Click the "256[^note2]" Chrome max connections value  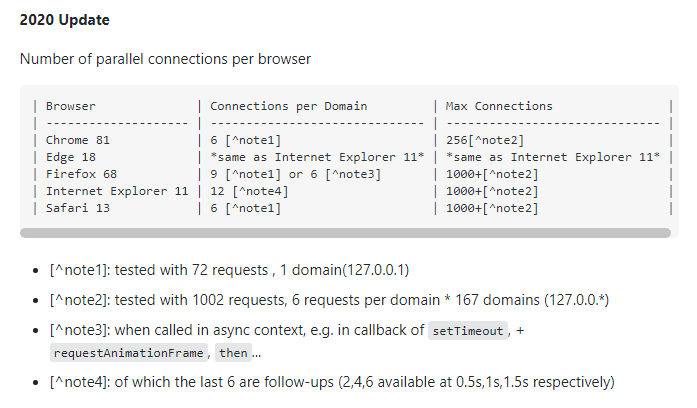tap(485, 140)
